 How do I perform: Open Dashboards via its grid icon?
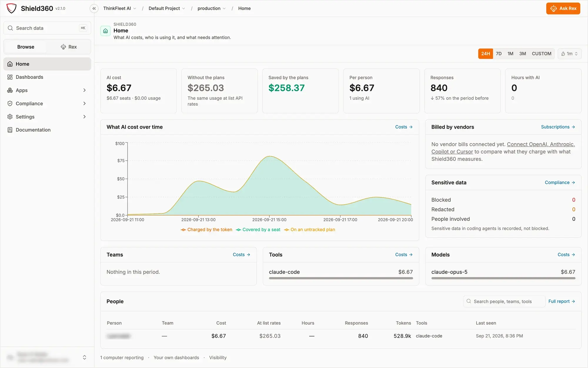point(10,77)
